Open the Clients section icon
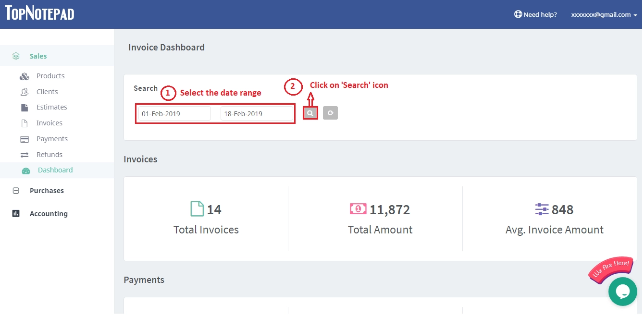 25,92
